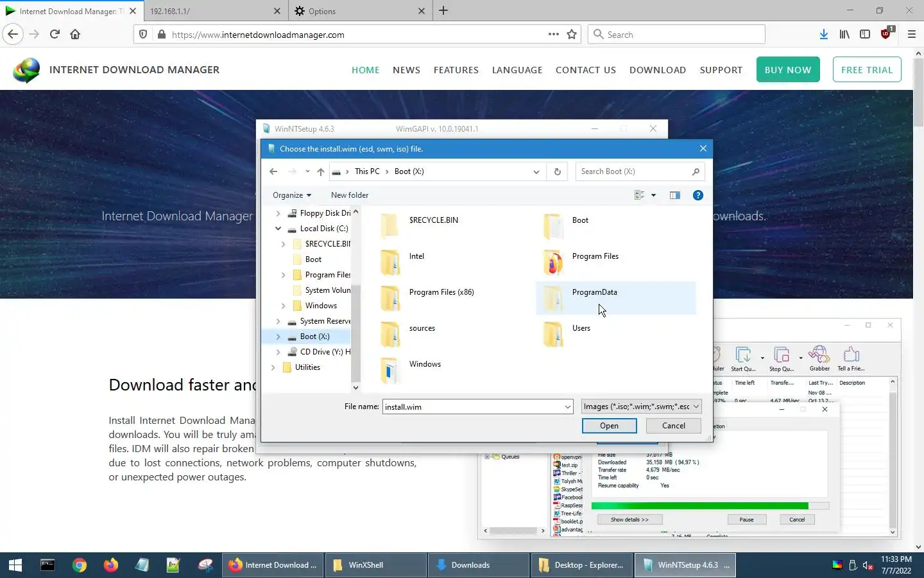924x578 pixels.
Task: Switch to the 192.168.1.1 browser tab
Action: pyautogui.click(x=215, y=11)
